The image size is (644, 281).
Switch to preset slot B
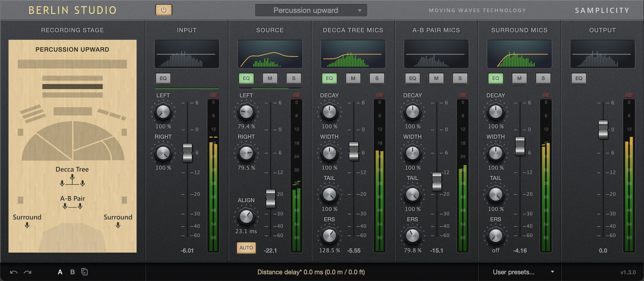click(x=73, y=272)
